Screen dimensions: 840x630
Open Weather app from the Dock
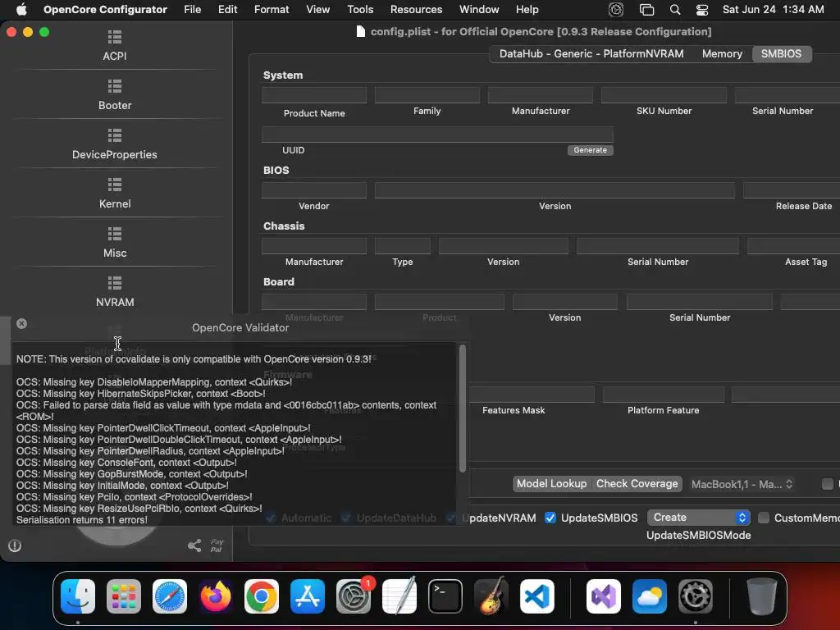(650, 596)
